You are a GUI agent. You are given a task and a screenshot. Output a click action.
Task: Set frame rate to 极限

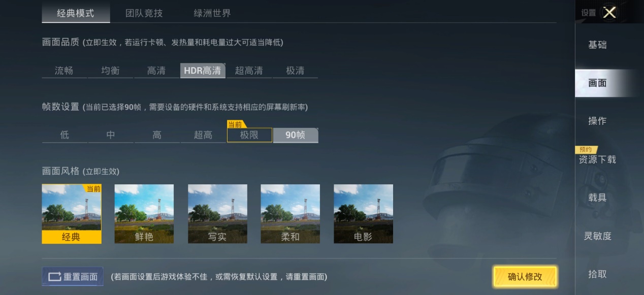click(249, 135)
